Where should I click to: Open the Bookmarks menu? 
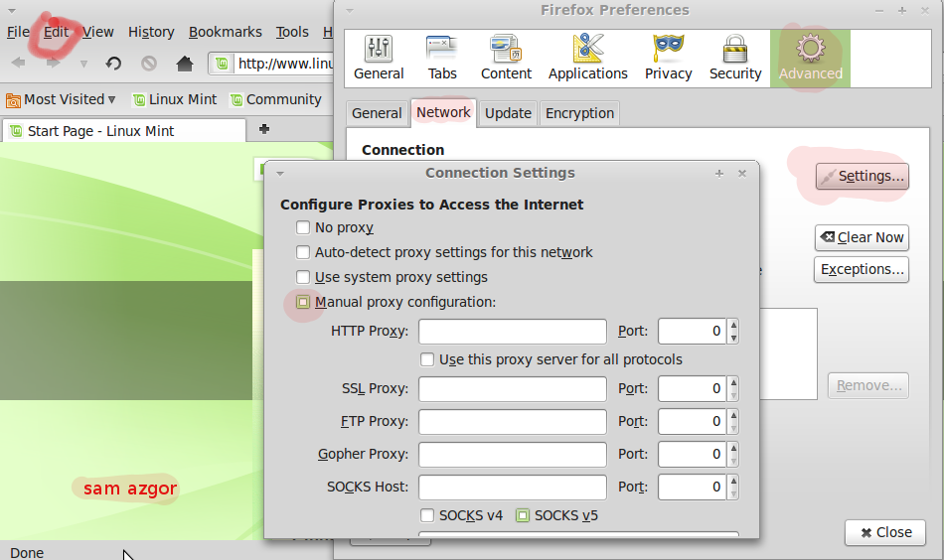[x=226, y=32]
